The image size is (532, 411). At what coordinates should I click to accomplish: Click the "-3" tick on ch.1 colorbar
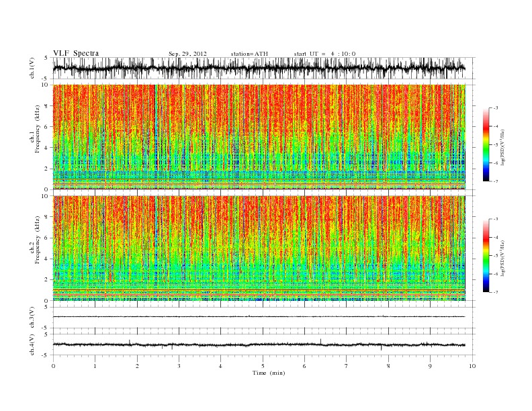click(x=496, y=108)
